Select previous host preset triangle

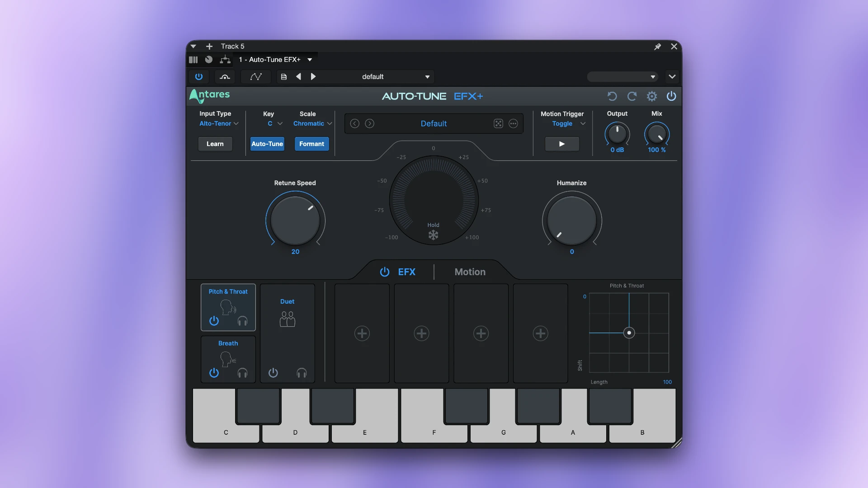tap(298, 77)
